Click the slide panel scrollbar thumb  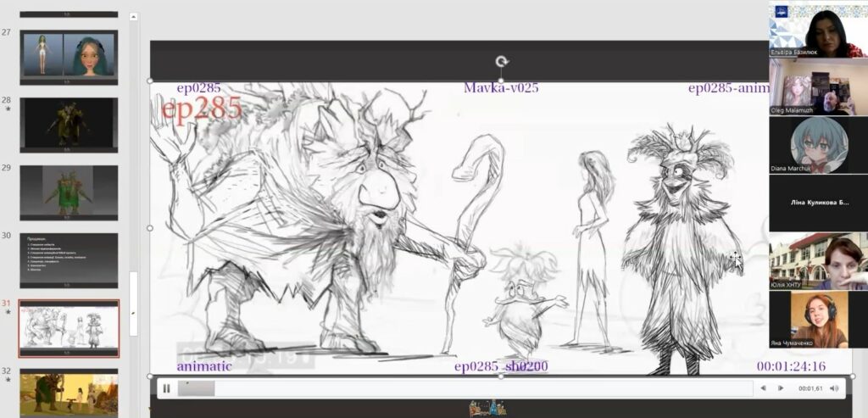coord(133,304)
